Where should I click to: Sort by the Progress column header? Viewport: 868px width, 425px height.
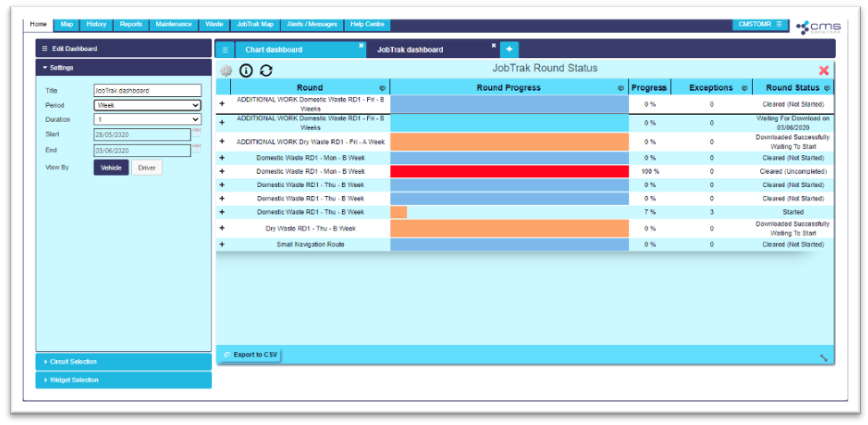649,87
